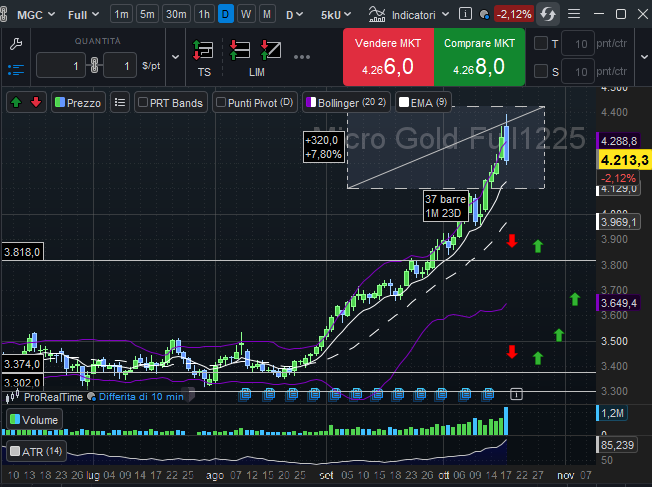The height and width of the screenshot is (487, 652).
Task: Click the Bollinger purple color swatch
Action: (311, 102)
